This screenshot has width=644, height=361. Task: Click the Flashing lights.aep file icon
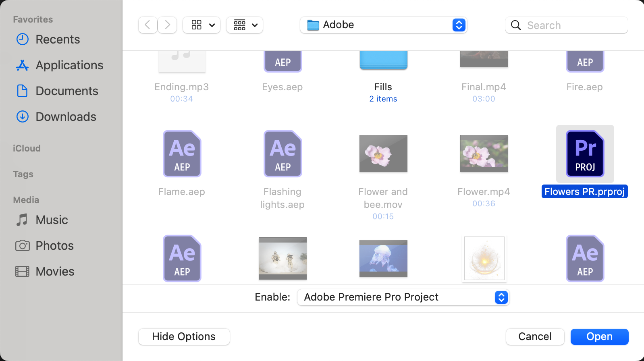click(x=283, y=154)
